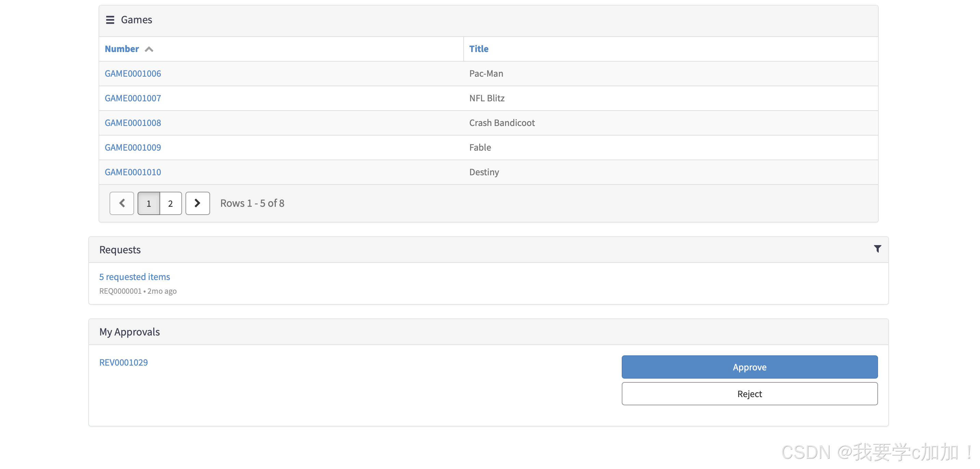980x469 pixels.
Task: Toggle Number column sort arrow
Action: pos(149,49)
